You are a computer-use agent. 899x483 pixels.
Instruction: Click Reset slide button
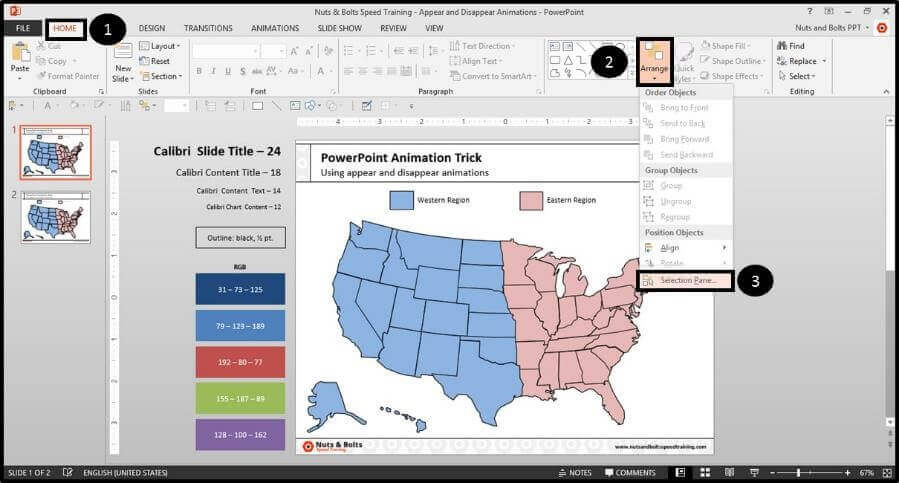tap(154, 61)
